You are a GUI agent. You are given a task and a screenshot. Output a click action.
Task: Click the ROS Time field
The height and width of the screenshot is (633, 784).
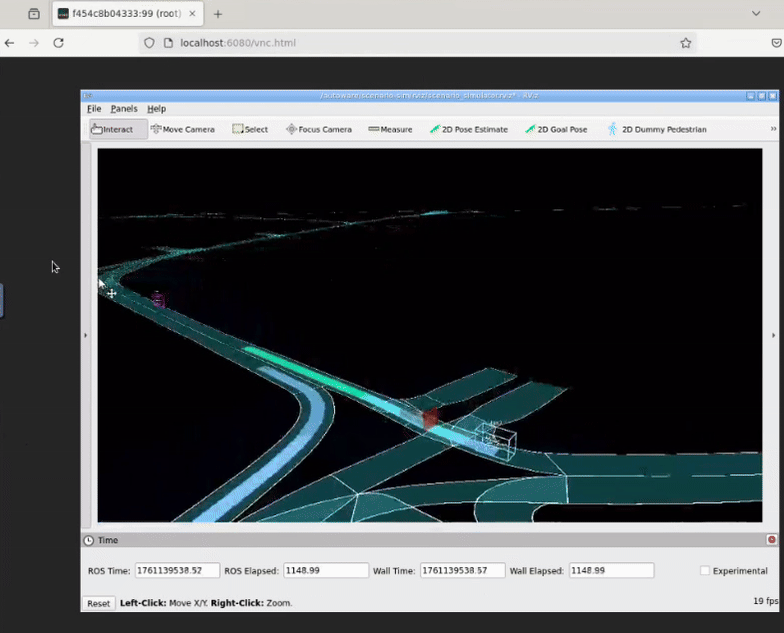coord(176,571)
